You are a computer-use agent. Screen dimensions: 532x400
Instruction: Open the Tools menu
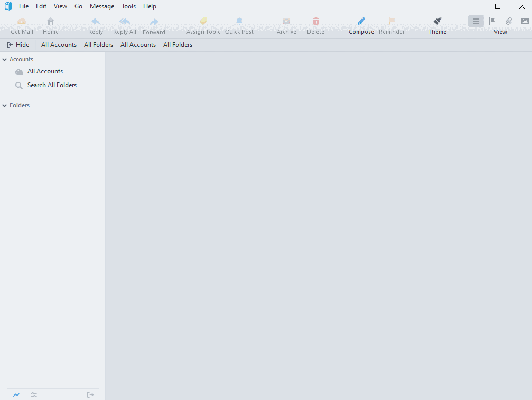[x=128, y=6]
